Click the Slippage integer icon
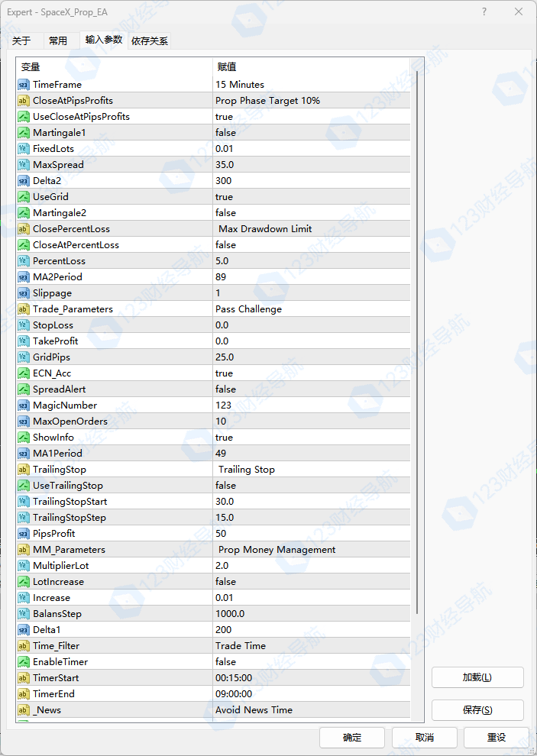The image size is (537, 756). (23, 293)
